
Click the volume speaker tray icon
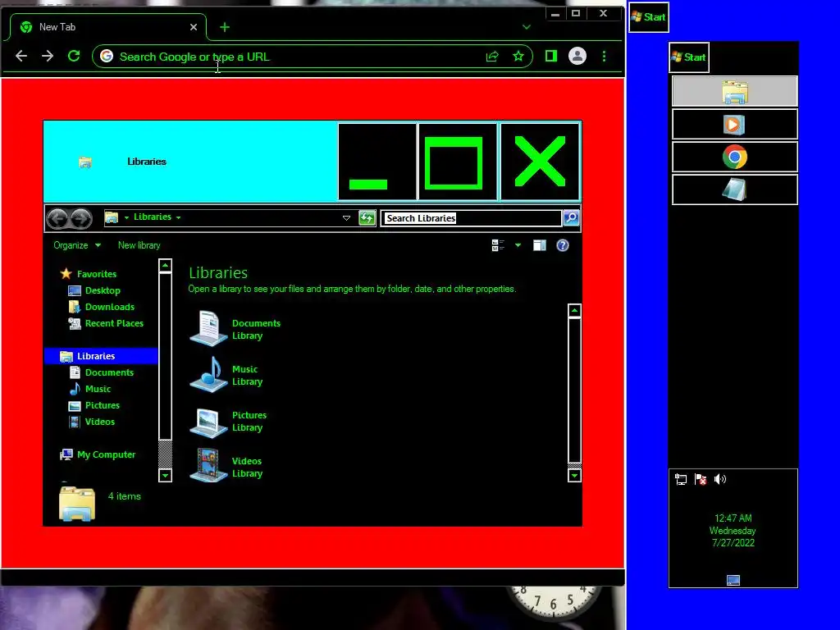(720, 479)
